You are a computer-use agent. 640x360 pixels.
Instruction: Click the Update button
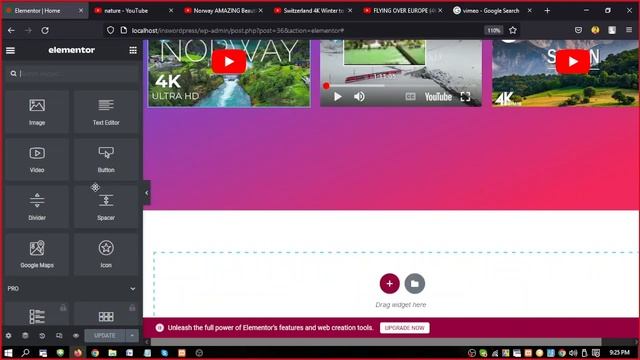(x=105, y=336)
